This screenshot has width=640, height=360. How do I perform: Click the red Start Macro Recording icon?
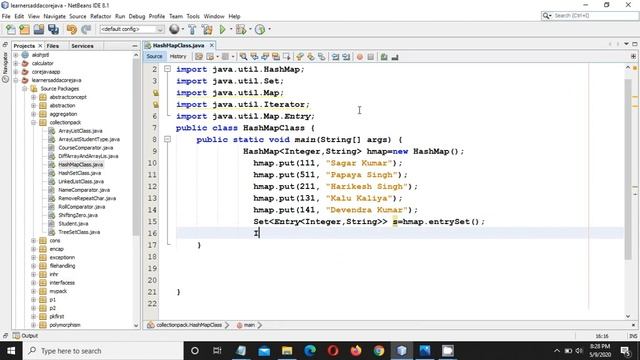click(360, 57)
